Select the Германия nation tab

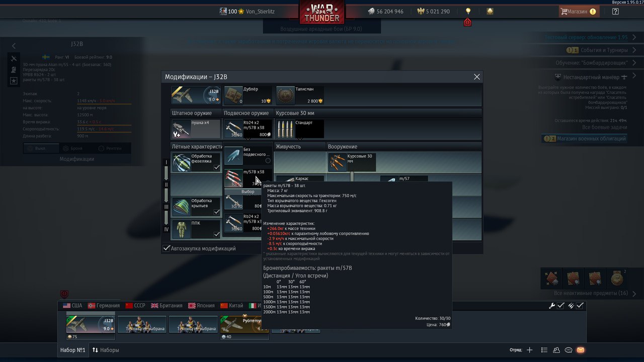click(x=104, y=305)
